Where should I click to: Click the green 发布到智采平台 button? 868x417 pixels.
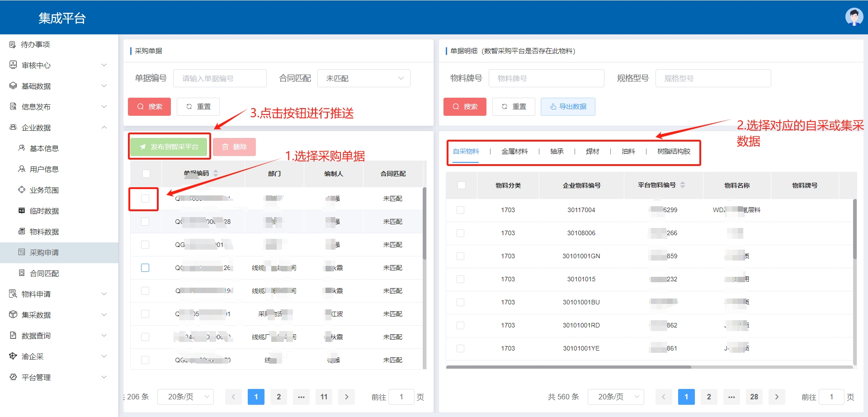pos(169,147)
